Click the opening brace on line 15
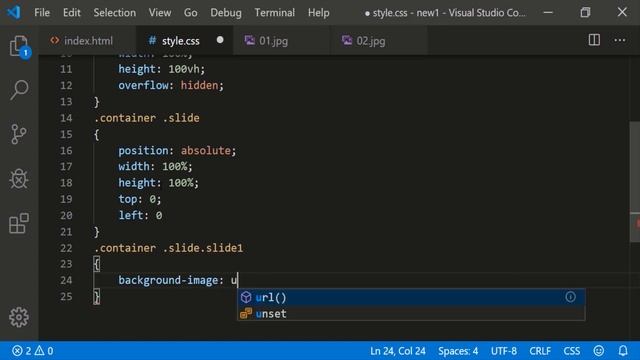Image resolution: width=640 pixels, height=360 pixels. [x=96, y=134]
